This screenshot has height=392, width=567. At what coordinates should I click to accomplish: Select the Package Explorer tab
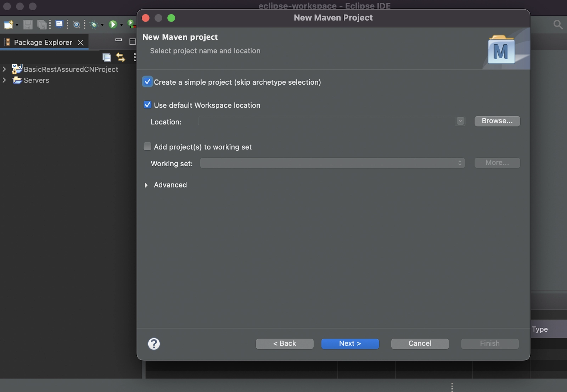coord(44,42)
